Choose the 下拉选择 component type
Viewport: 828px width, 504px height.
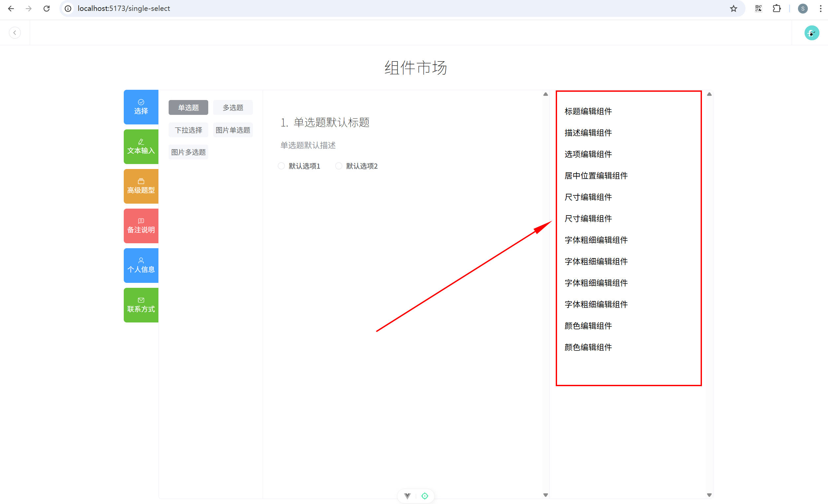[x=188, y=130]
